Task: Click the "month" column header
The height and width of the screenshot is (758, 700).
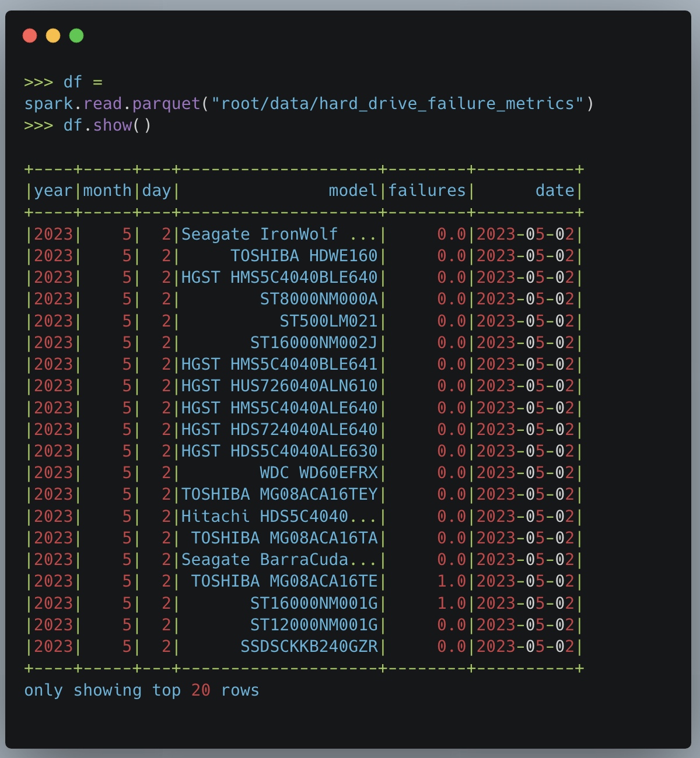Action: (107, 191)
